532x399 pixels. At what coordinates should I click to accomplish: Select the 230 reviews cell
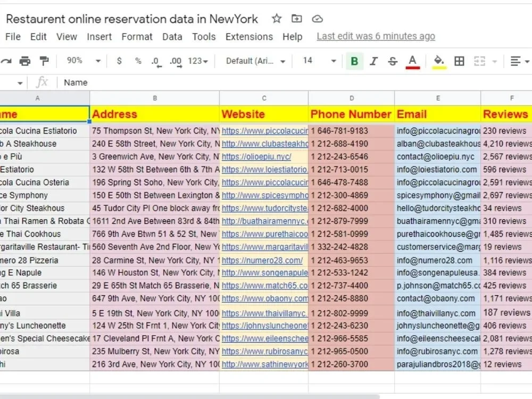tap(506, 131)
